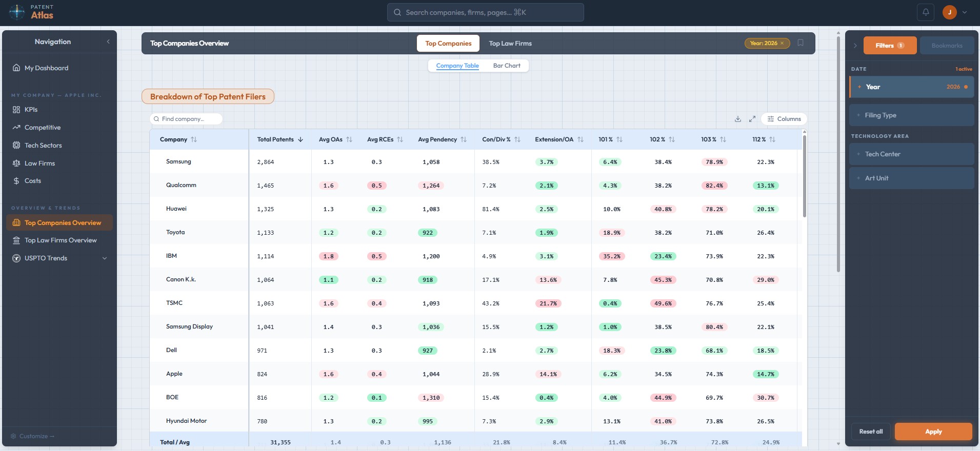
Task: Expand the Filing Type filter
Action: (912, 115)
